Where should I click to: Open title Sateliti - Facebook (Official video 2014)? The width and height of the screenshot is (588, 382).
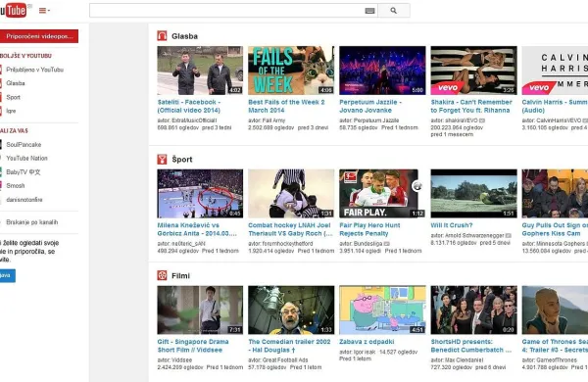189,106
